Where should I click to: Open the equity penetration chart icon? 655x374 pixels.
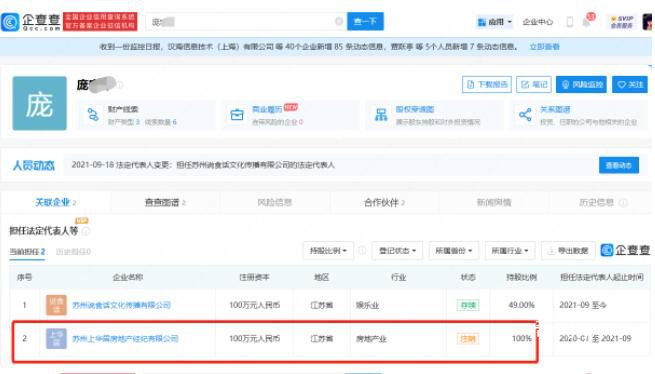[381, 114]
